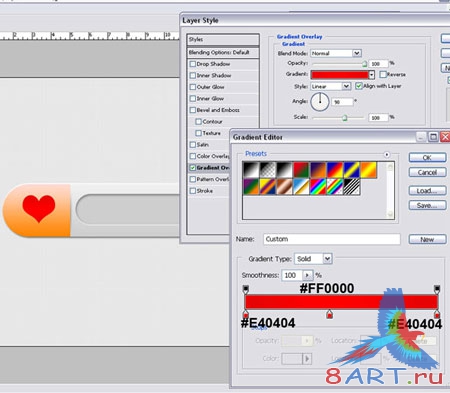450x393 pixels.
Task: Open the Blend Mode Normal dropdown
Action: (336, 53)
